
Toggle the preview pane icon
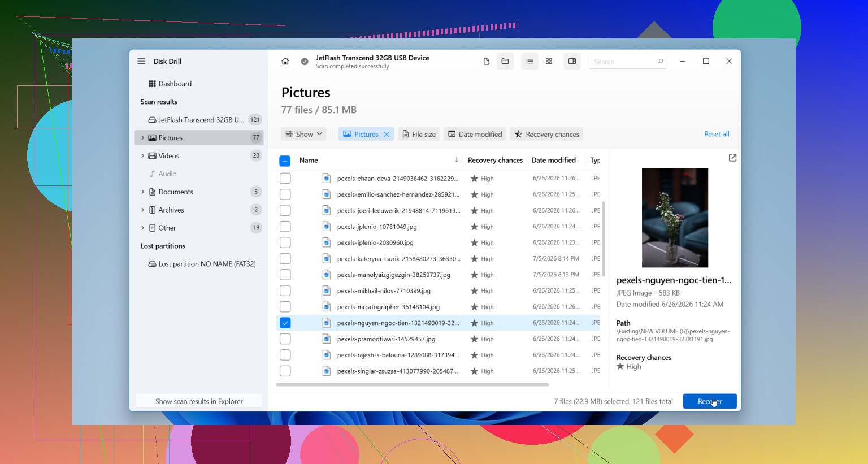tap(572, 61)
